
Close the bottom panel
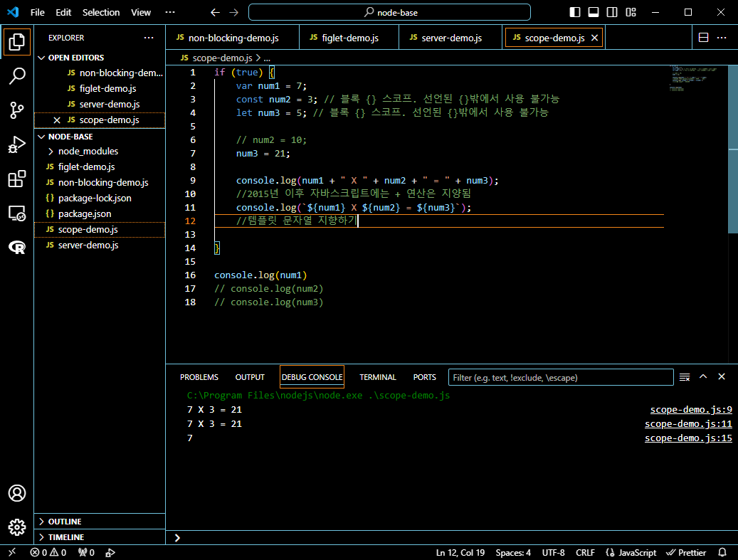click(722, 377)
